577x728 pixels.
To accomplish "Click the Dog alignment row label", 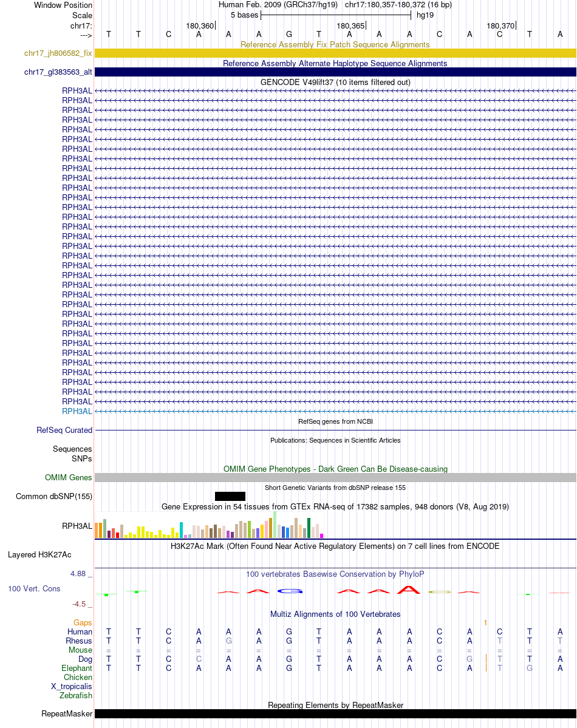I will tap(85, 659).
